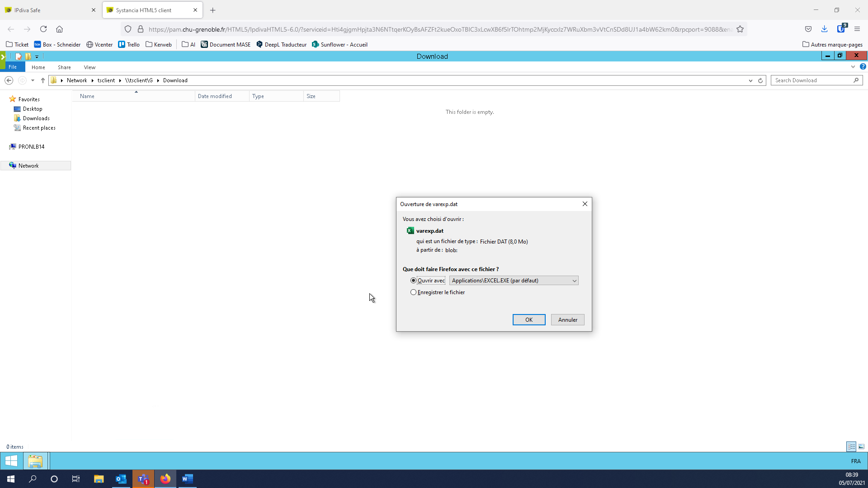
Task: Expand the Explorer ribbon chevron
Action: coord(853,67)
